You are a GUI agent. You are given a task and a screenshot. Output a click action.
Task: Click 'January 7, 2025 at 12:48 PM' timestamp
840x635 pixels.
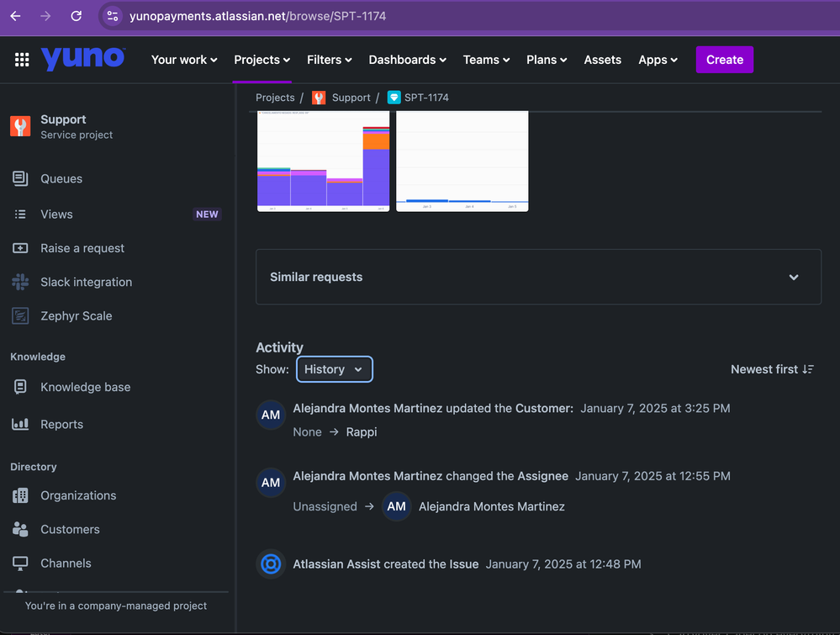pyautogui.click(x=563, y=564)
